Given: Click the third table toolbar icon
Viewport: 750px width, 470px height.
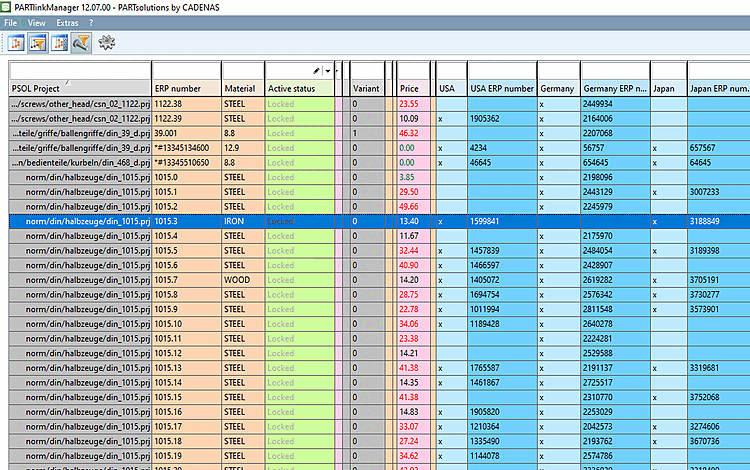Looking at the screenshot, I should (60, 42).
